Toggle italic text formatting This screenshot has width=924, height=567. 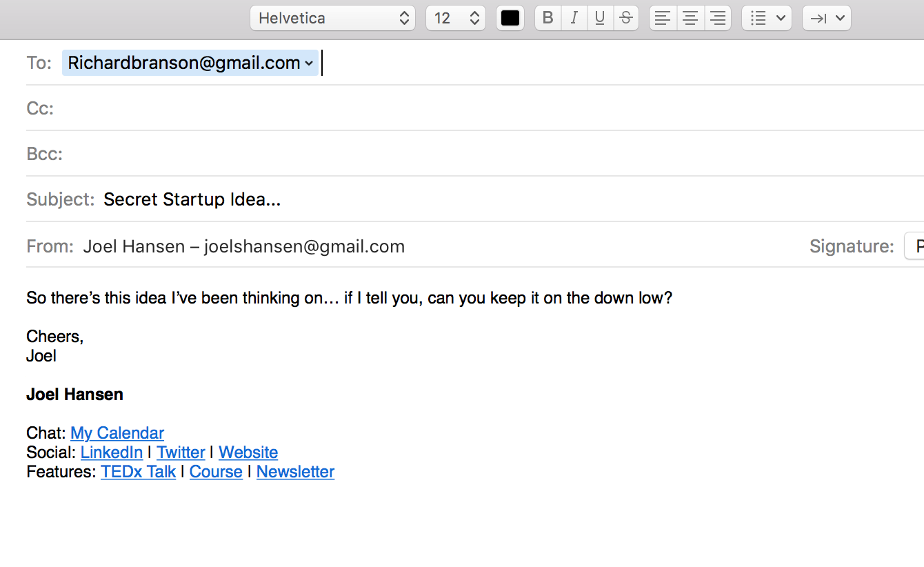pyautogui.click(x=574, y=18)
